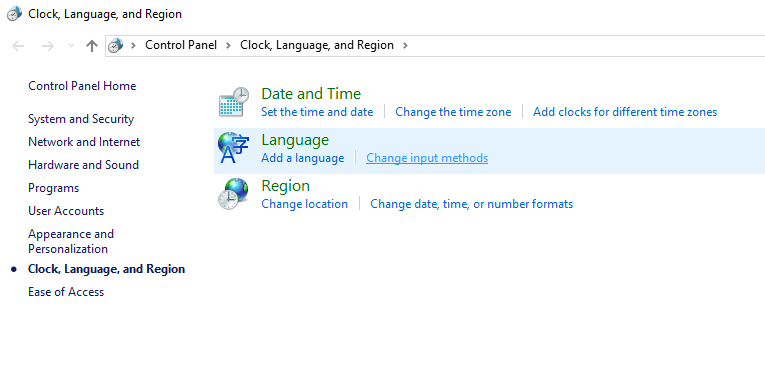Viewport: 765px width, 378px height.
Task: Click the Language globe icon
Action: click(234, 148)
